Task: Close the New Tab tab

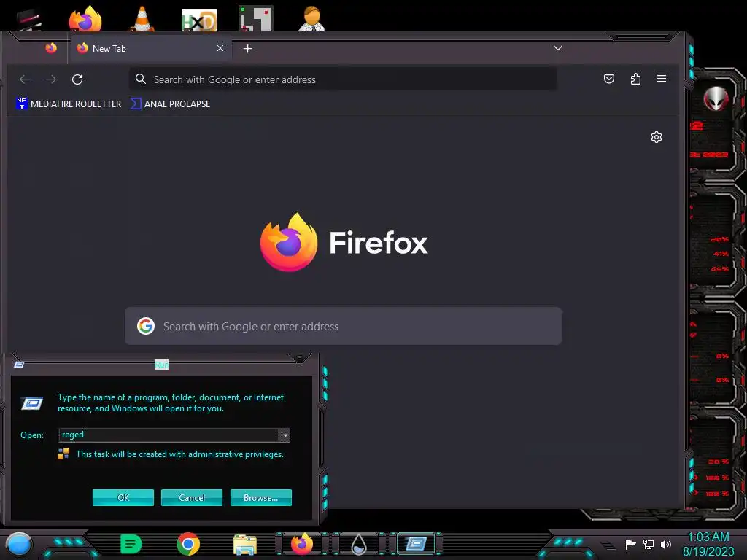Action: pos(220,48)
